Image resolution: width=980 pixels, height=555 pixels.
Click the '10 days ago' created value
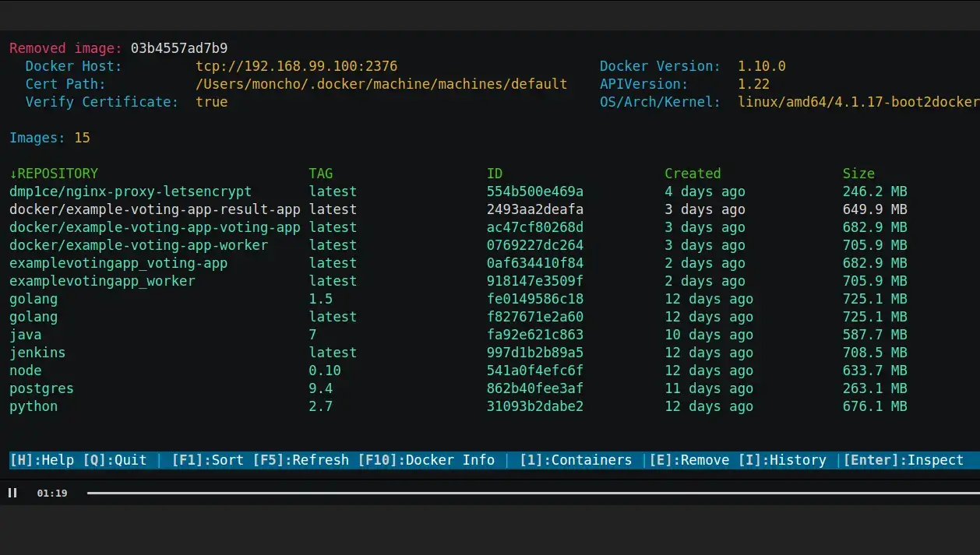[709, 335]
